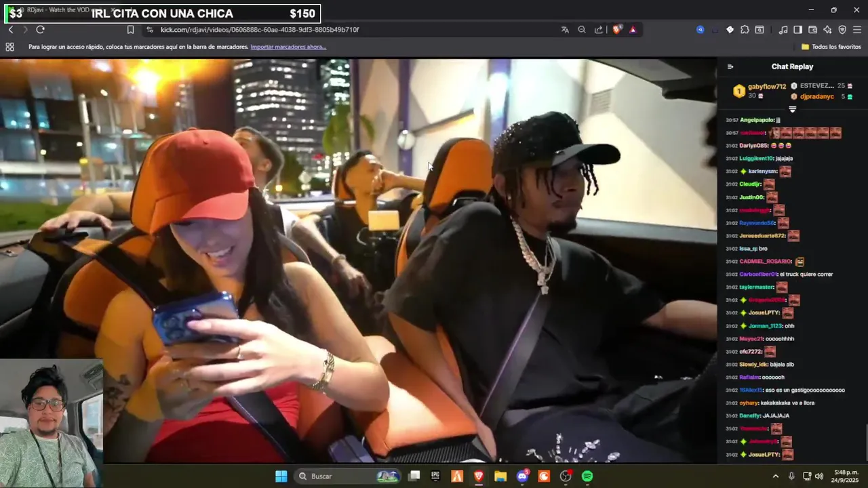868x488 pixels.
Task: Click the microphone tray icon
Action: [x=791, y=476]
